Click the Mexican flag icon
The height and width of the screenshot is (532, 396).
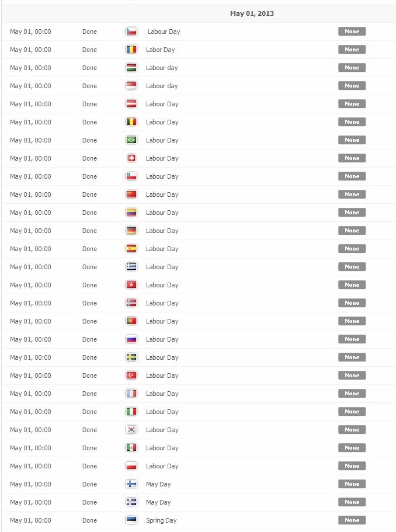coord(131,448)
